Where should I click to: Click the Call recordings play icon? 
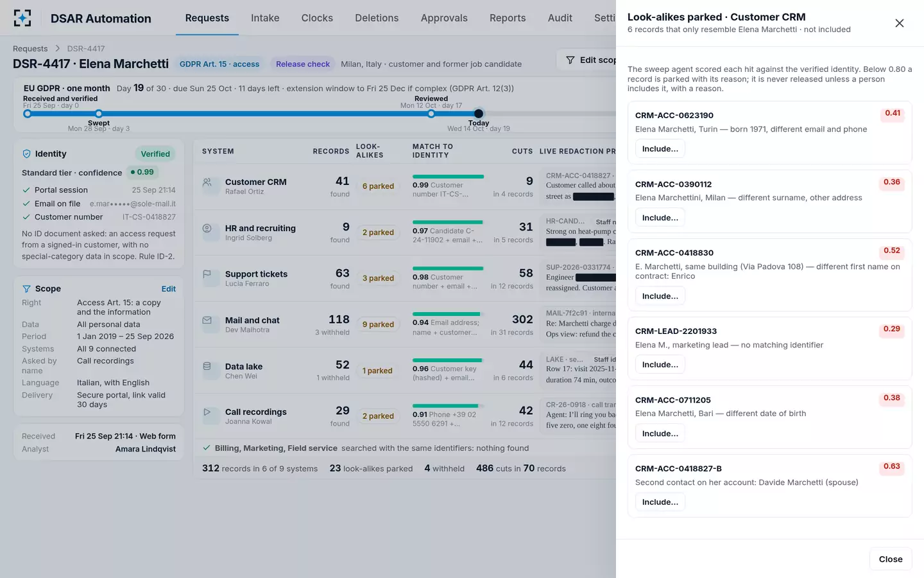[207, 412]
